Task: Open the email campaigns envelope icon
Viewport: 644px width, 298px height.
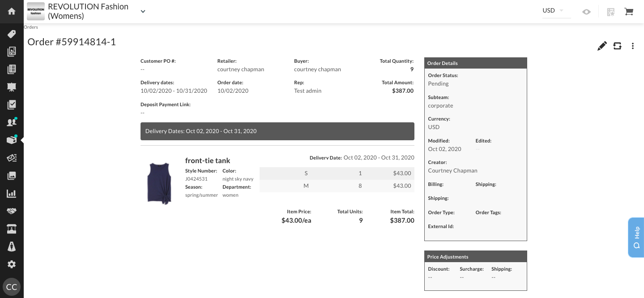Action: point(12,158)
